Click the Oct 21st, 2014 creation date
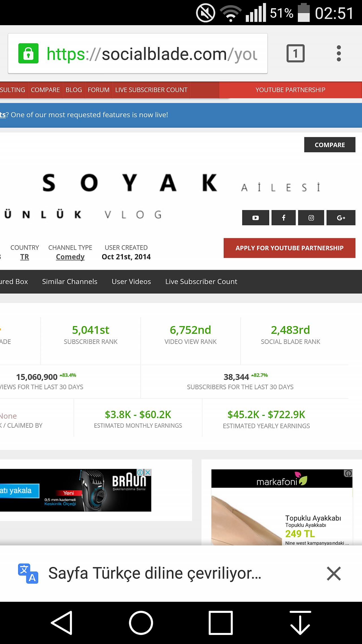Screen dimensions: 362x644 pyautogui.click(x=126, y=257)
